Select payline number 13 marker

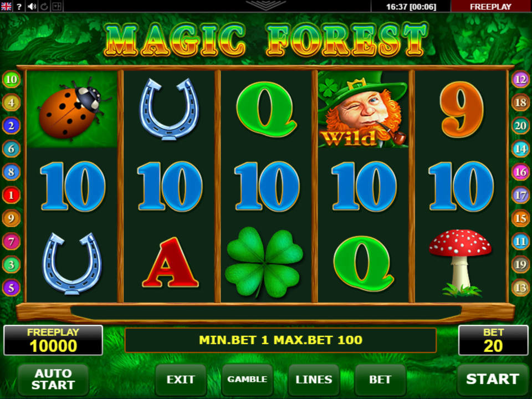(520, 288)
